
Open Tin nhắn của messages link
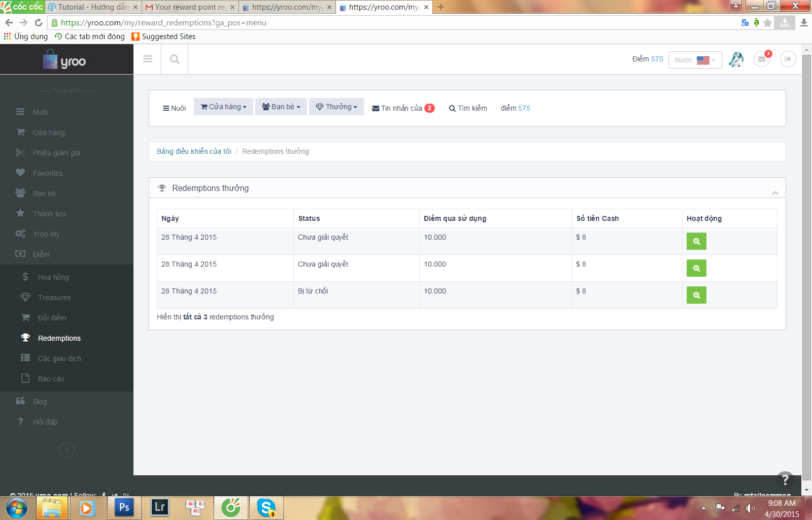point(403,108)
